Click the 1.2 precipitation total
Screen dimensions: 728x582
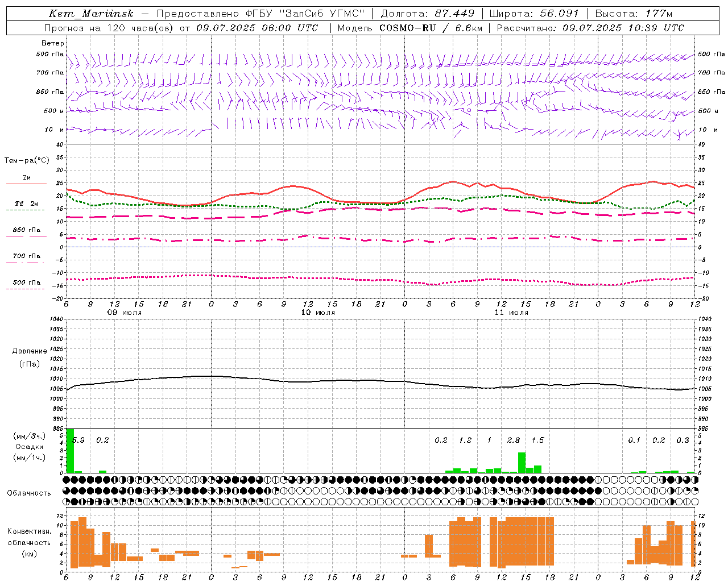(x=465, y=440)
